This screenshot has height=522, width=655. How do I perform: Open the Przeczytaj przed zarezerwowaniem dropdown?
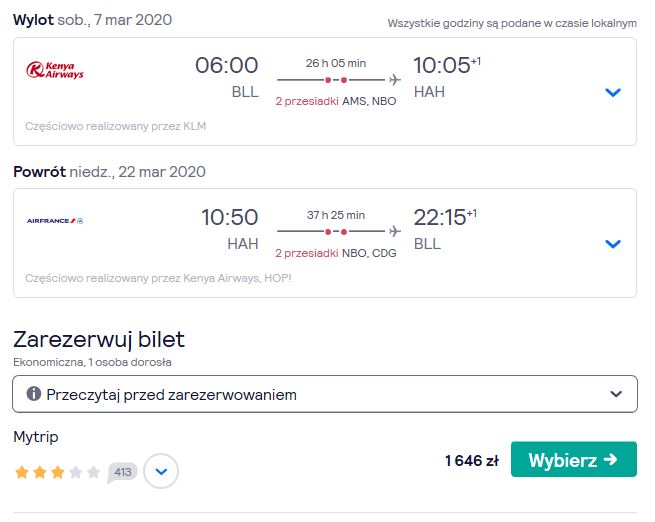click(x=325, y=394)
